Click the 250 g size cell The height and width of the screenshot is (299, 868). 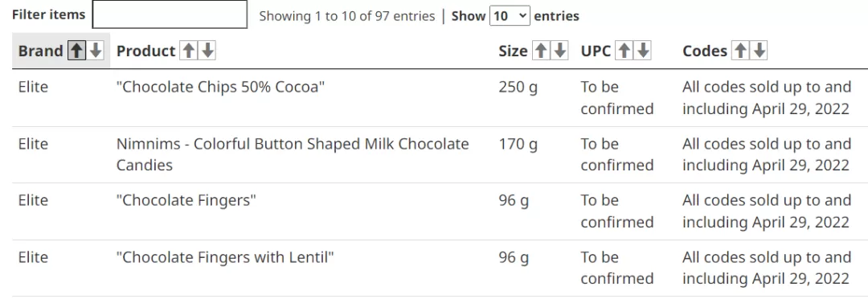coord(518,88)
